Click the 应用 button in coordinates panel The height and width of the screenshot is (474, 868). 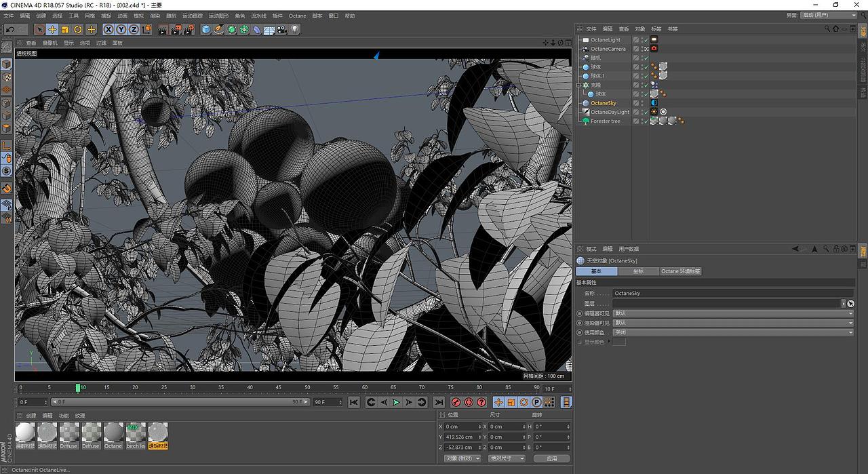tap(552, 458)
